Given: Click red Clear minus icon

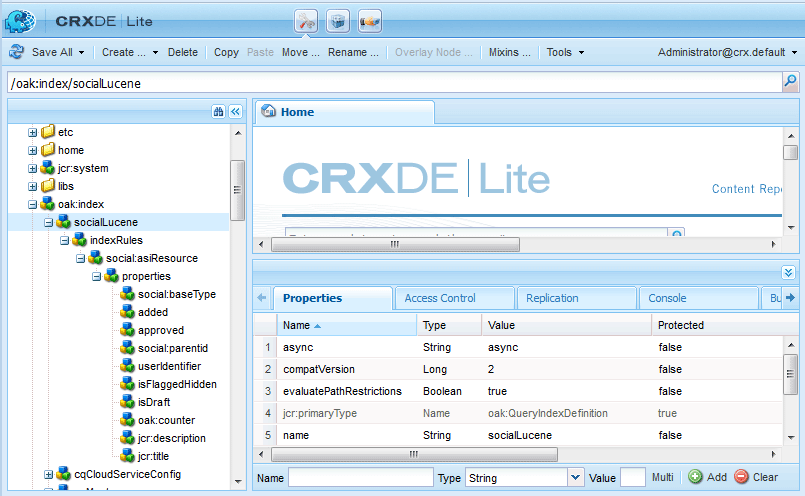Looking at the screenshot, I should point(741,477).
